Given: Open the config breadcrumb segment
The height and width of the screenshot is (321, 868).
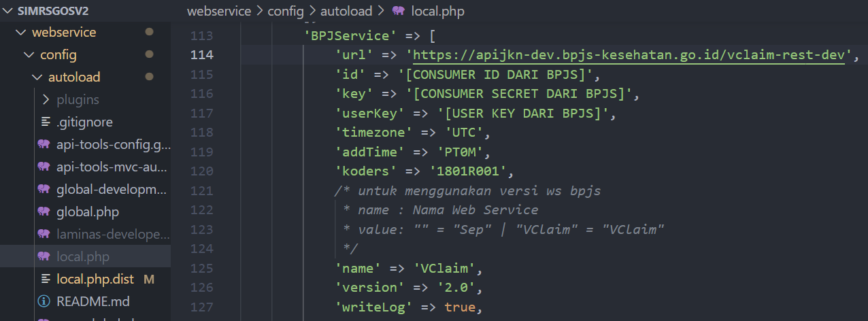Looking at the screenshot, I should [286, 12].
